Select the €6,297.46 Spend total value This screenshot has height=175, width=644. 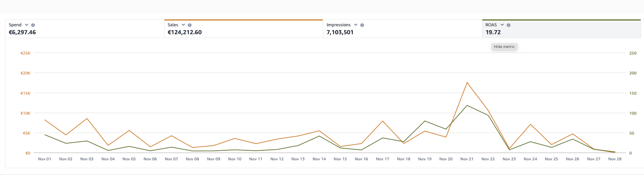22,32
